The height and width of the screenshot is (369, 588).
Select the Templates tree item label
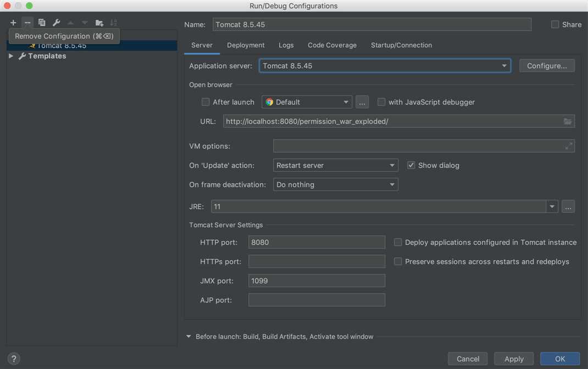47,56
